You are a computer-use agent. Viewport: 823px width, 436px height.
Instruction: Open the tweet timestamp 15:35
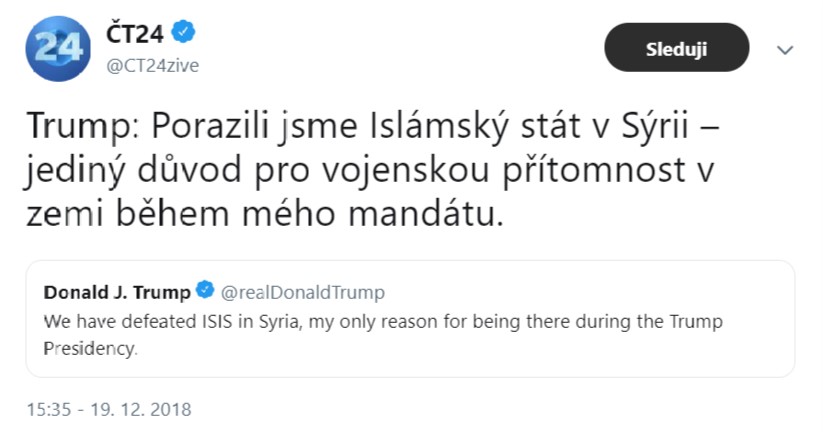coord(48,409)
